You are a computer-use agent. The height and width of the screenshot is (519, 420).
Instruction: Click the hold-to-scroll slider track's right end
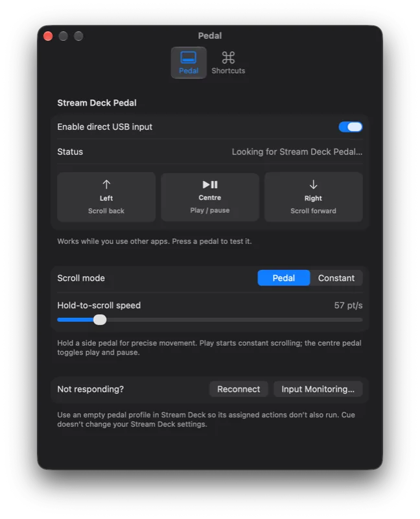361,320
